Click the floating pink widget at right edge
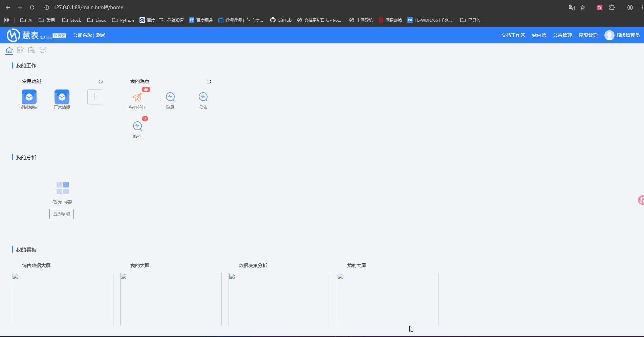The width and height of the screenshot is (644, 337). pos(641,200)
